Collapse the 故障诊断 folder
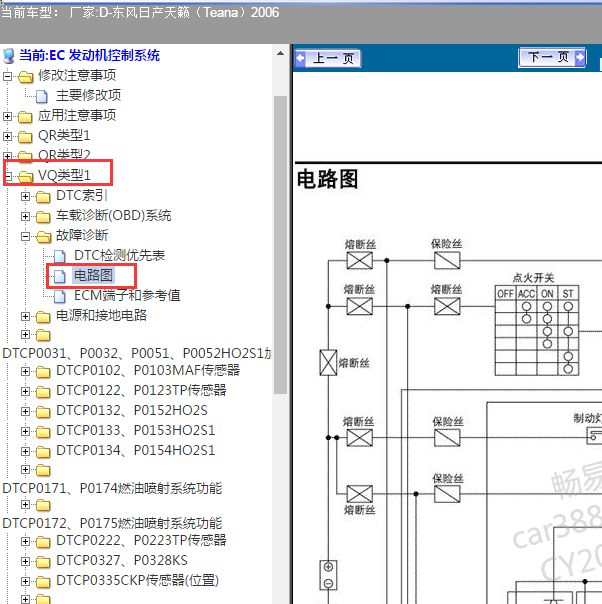Viewport: 602px width, 604px height. 25,237
